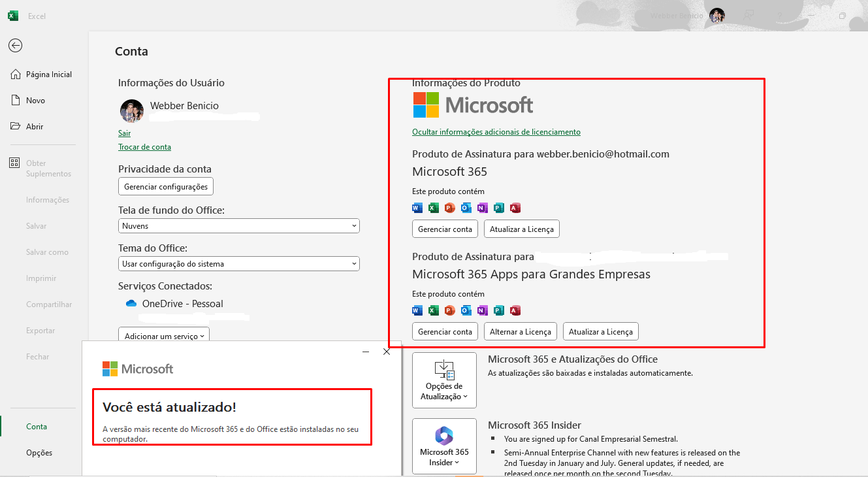This screenshot has height=477, width=868.
Task: Click the Word icon under Microsoft 365
Action: point(417,208)
